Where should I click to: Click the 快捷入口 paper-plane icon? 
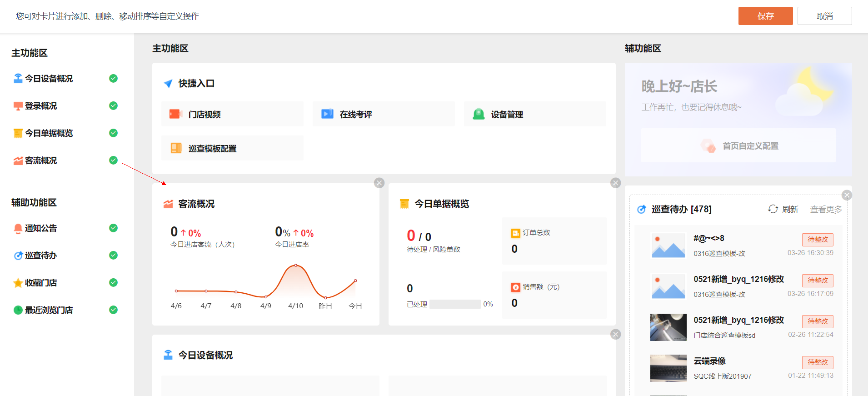click(x=168, y=84)
